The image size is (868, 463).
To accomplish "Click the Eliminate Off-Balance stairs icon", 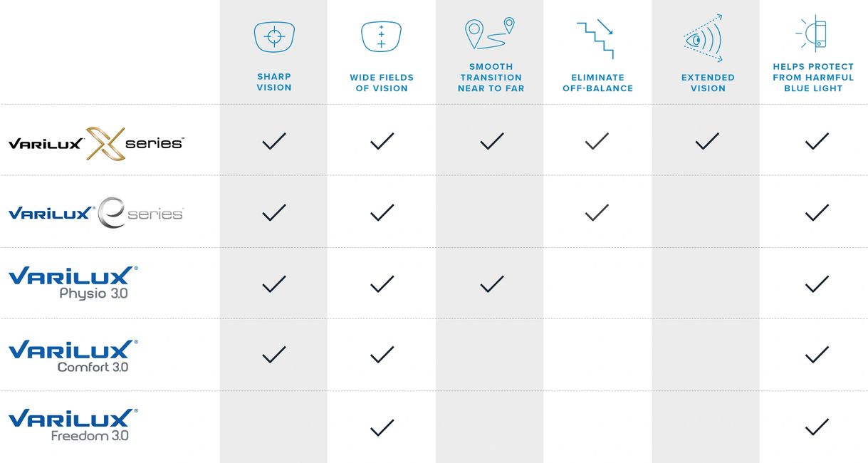I will coord(596,38).
